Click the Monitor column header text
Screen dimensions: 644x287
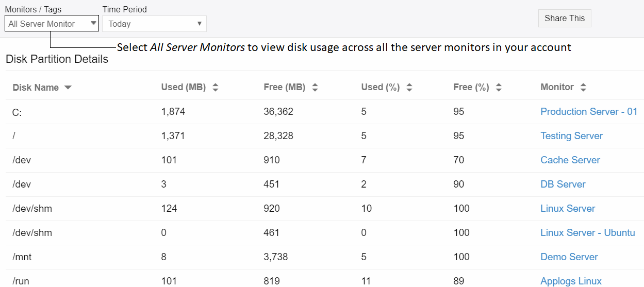tap(557, 88)
